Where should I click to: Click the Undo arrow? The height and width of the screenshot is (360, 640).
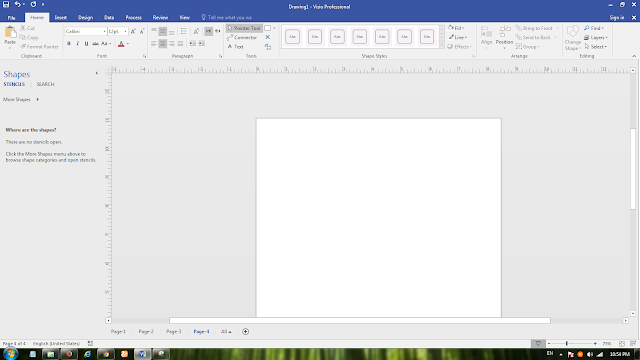click(x=18, y=4)
